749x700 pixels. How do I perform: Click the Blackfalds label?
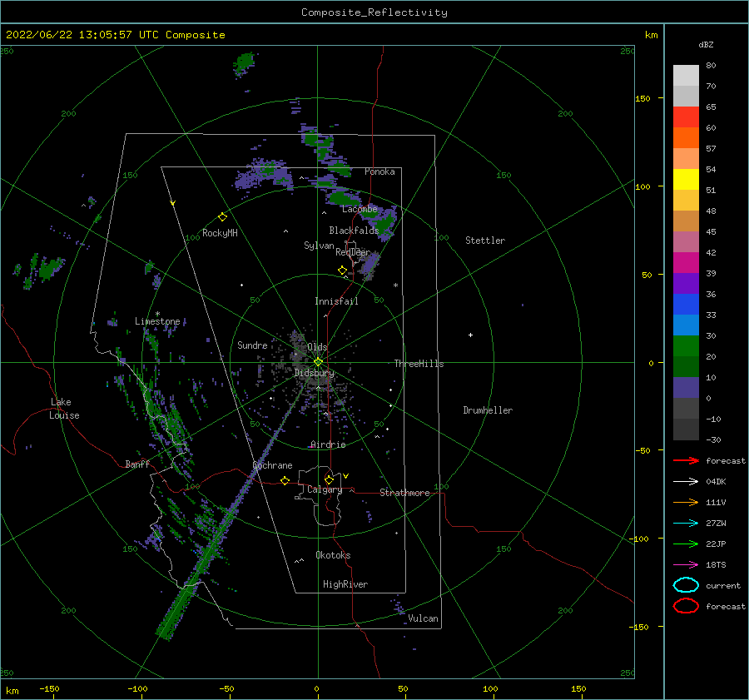[354, 231]
